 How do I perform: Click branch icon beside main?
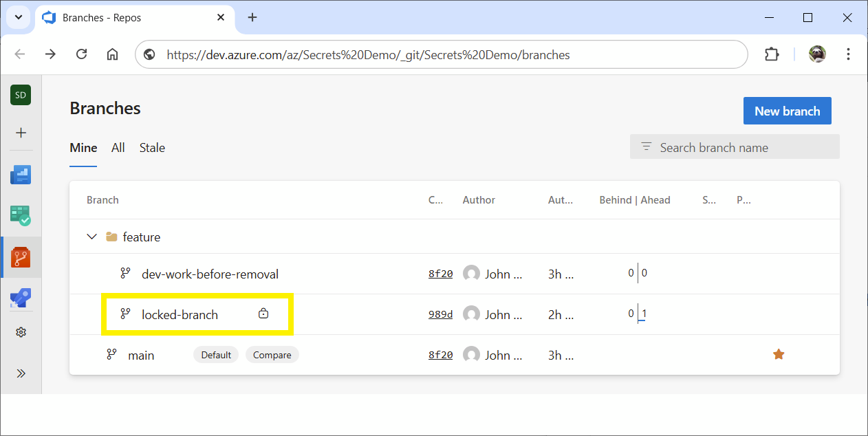click(x=111, y=355)
